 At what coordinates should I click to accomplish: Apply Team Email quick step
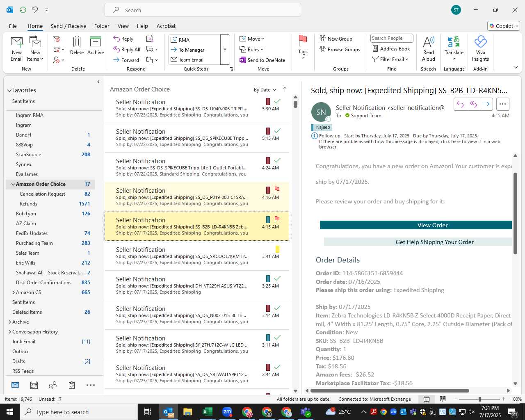click(x=195, y=59)
